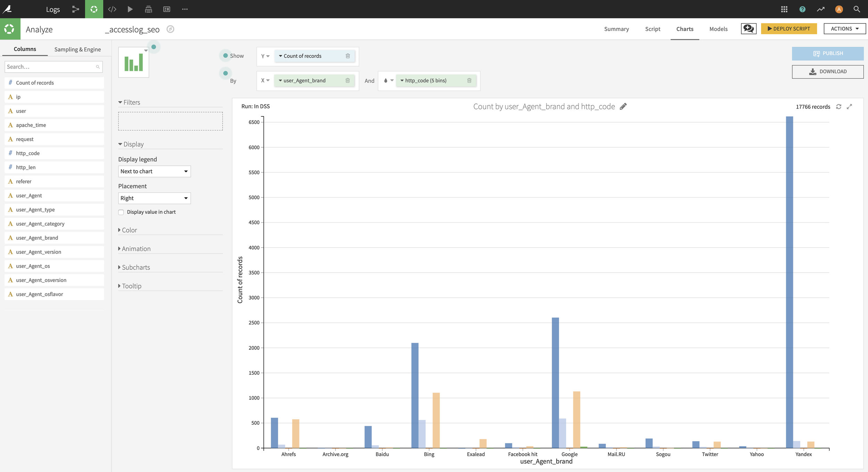Remove user_Agent_brand from X axis
This screenshot has height=472, width=868.
pyautogui.click(x=348, y=81)
